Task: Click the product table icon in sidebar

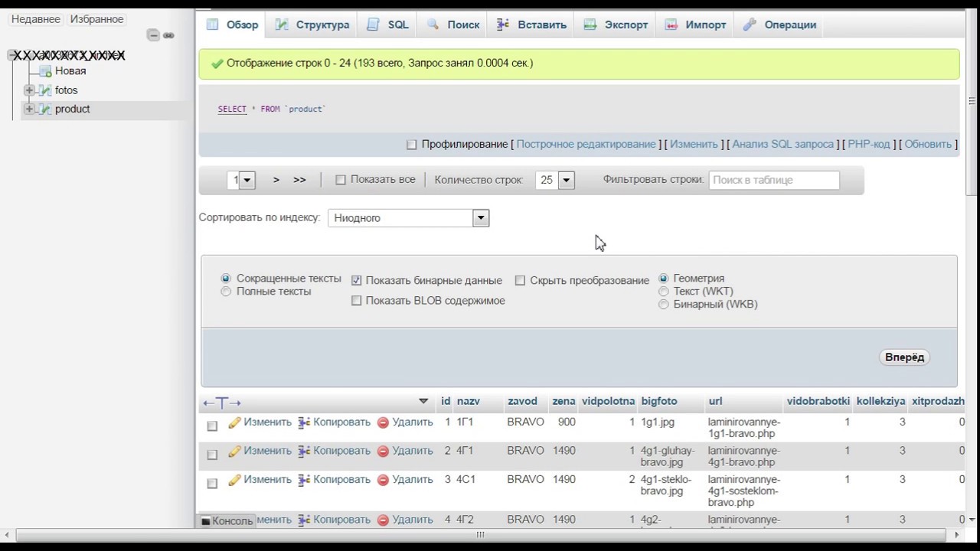Action: click(45, 109)
